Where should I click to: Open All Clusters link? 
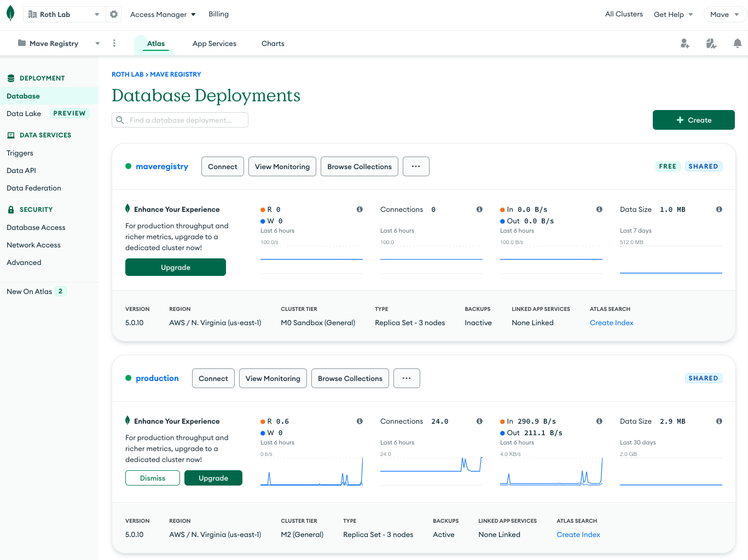tap(624, 14)
